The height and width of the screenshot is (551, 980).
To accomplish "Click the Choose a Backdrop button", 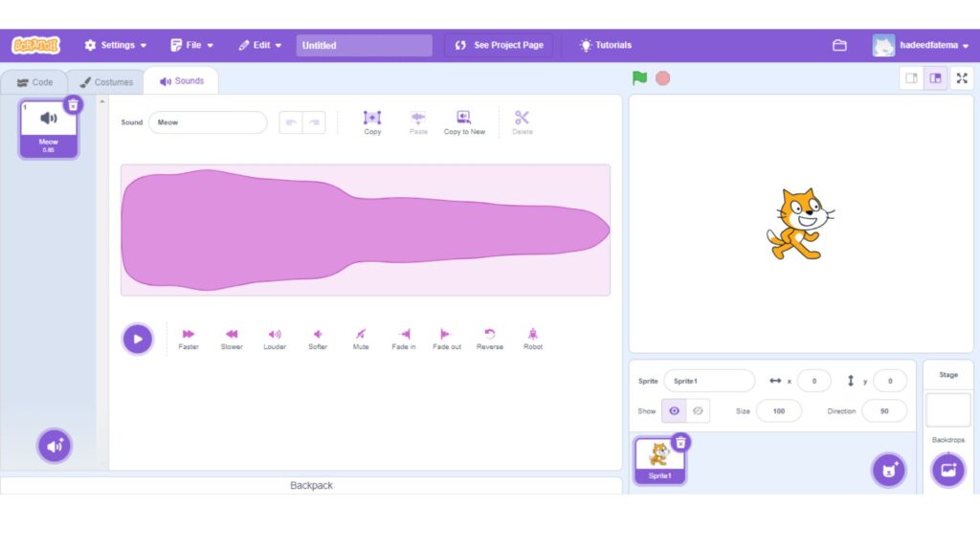I will click(948, 470).
